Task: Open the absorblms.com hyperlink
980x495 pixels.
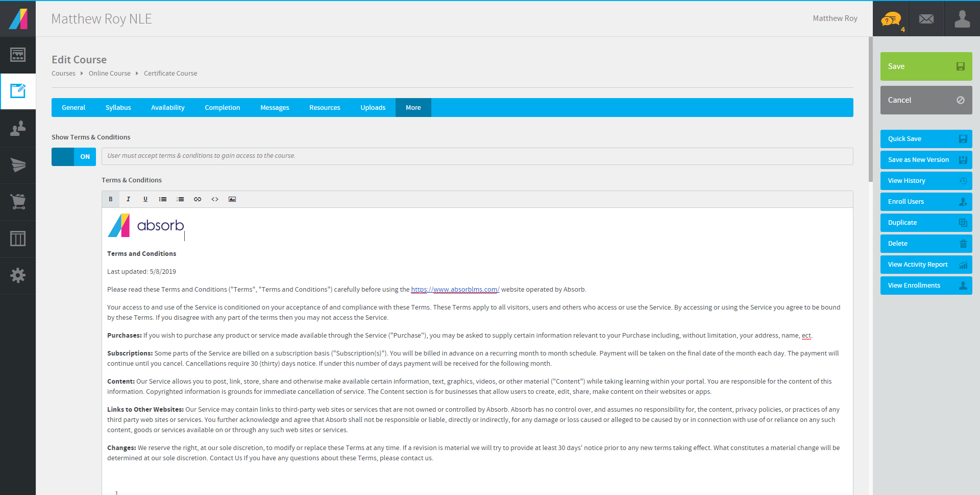Action: coord(455,290)
